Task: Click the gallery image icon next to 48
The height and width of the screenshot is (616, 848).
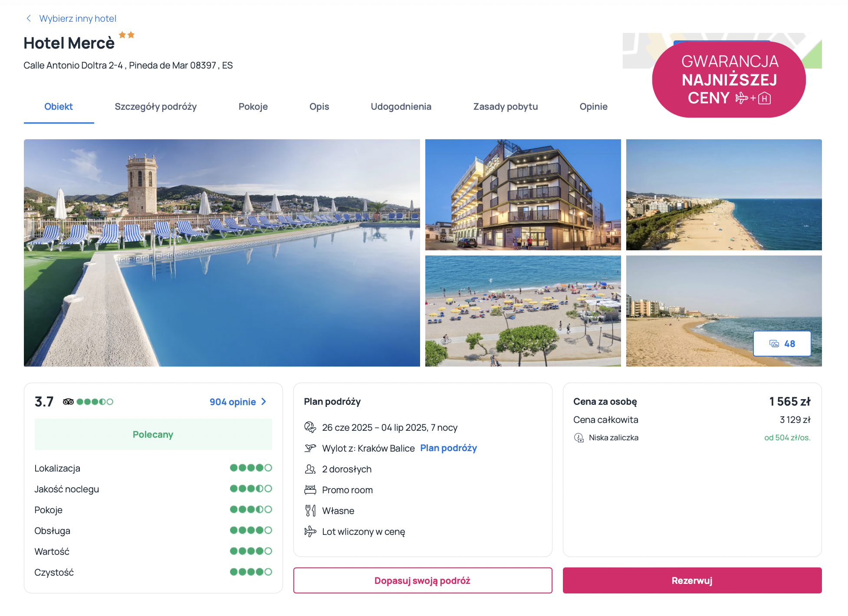Action: tap(774, 344)
